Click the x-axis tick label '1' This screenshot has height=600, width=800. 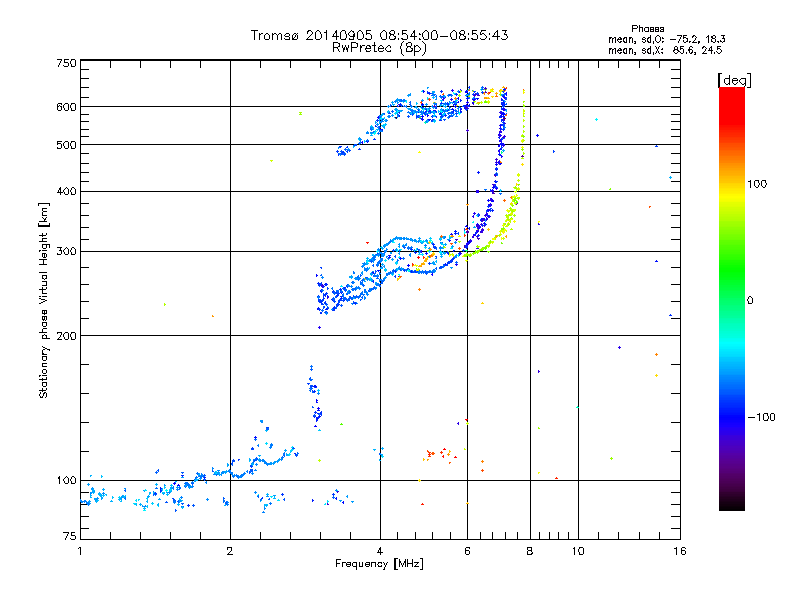80,551
